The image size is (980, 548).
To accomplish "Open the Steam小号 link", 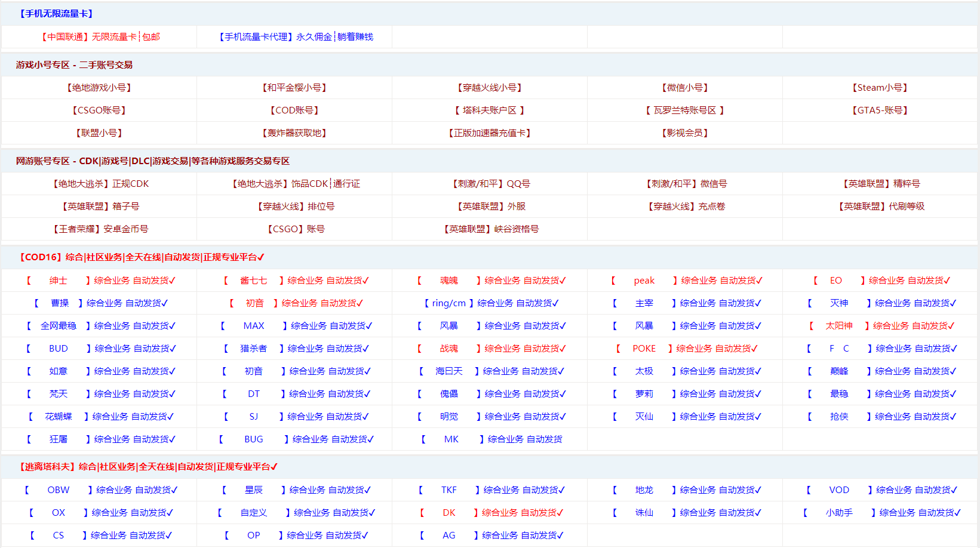I will tap(880, 87).
